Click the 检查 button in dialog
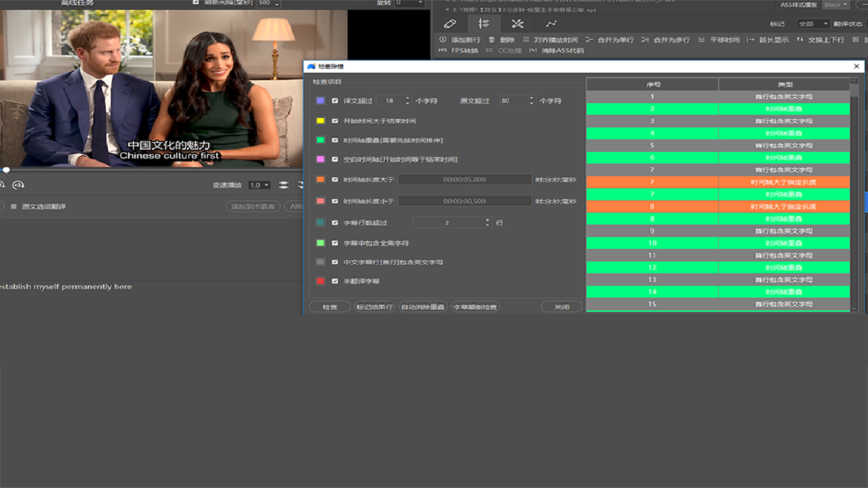The height and width of the screenshot is (488, 868). pyautogui.click(x=330, y=307)
